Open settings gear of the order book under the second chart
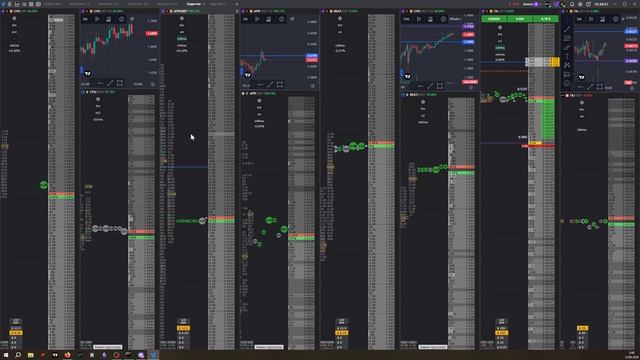Viewport: 640px width, 360px height. click(259, 100)
